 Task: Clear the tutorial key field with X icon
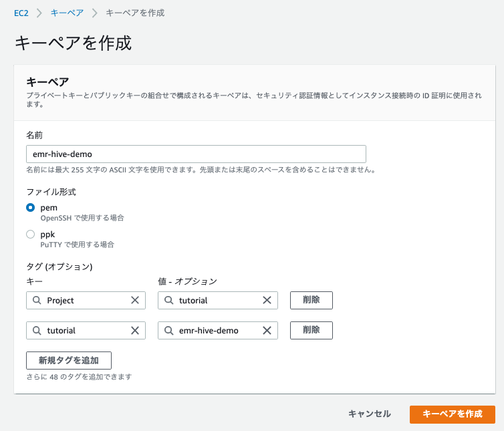[x=135, y=330]
